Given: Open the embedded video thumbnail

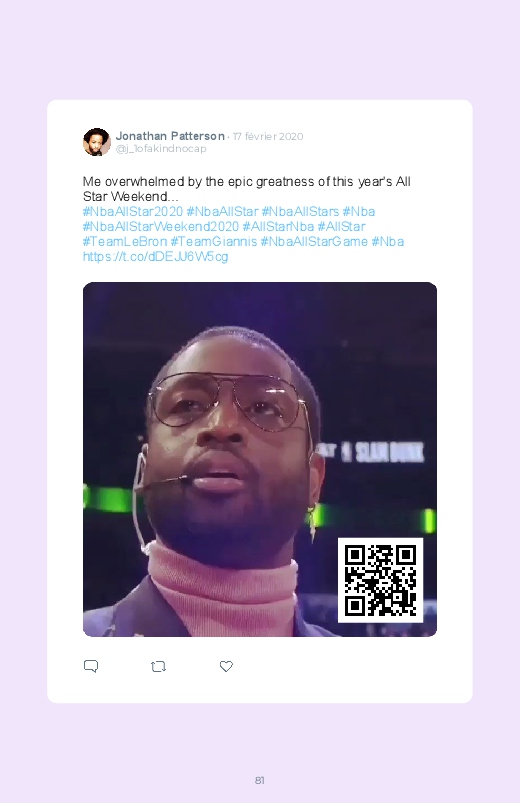Looking at the screenshot, I should (260, 459).
